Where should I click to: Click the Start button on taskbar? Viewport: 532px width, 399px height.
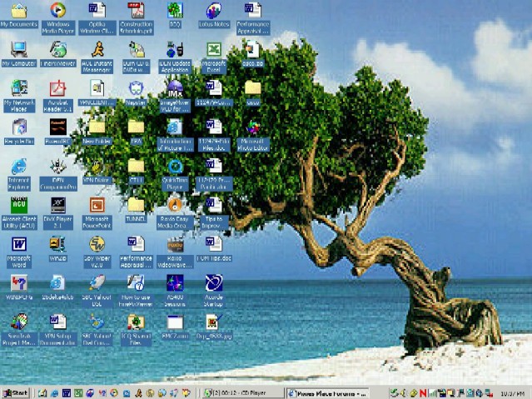pos(15,392)
